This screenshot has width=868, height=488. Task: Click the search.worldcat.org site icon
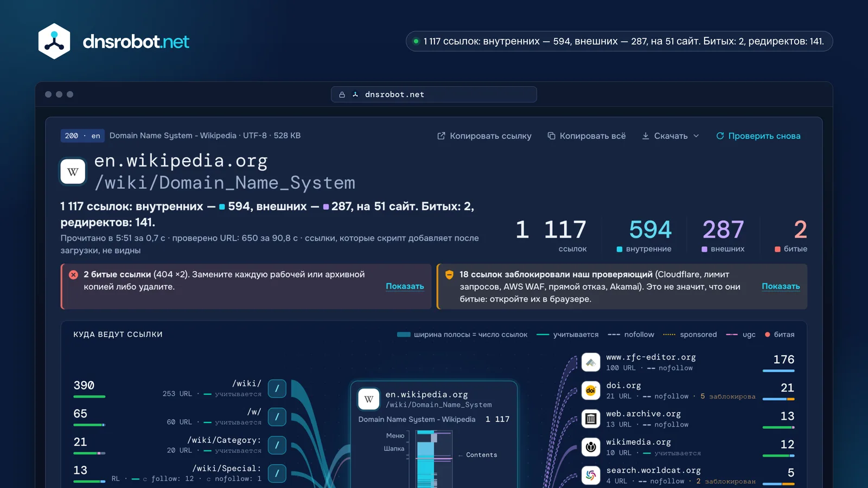591,475
